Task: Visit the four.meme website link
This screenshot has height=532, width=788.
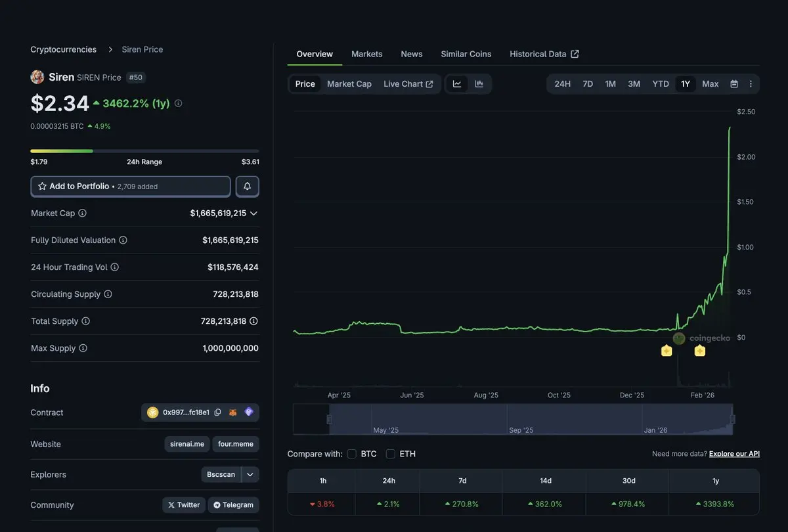Action: (x=236, y=444)
